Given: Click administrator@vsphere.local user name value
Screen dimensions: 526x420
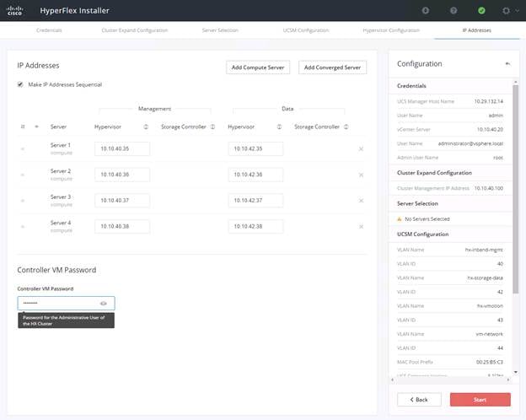Looking at the screenshot, I should coord(470,143).
